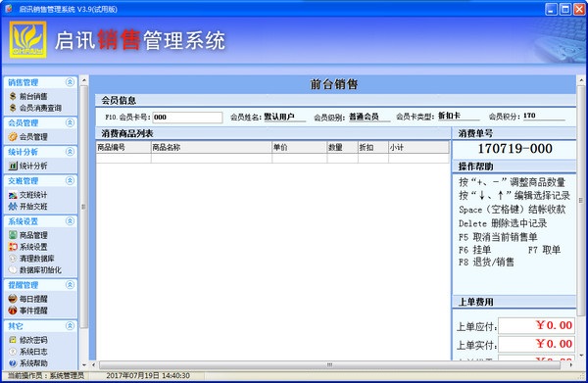Viewport: 588px width, 383px height.
Task: Click the 商品编号 column header
Action: pyautogui.click(x=123, y=148)
